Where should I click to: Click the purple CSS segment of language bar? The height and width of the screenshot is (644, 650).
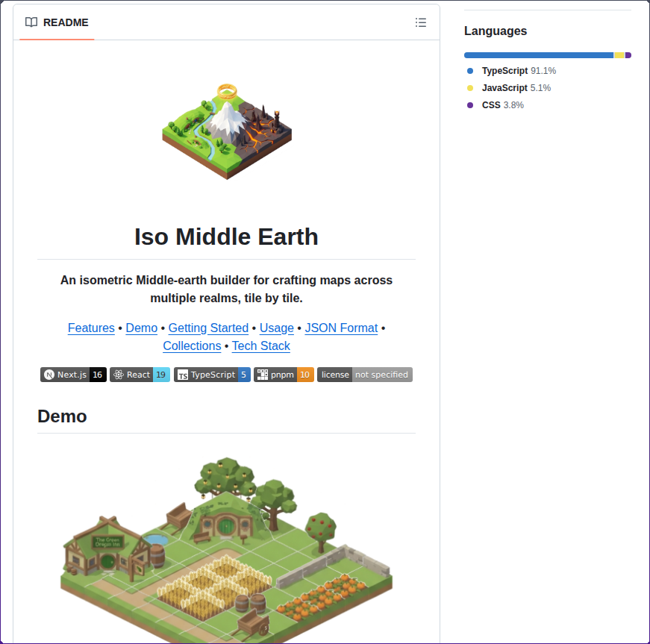(x=628, y=55)
